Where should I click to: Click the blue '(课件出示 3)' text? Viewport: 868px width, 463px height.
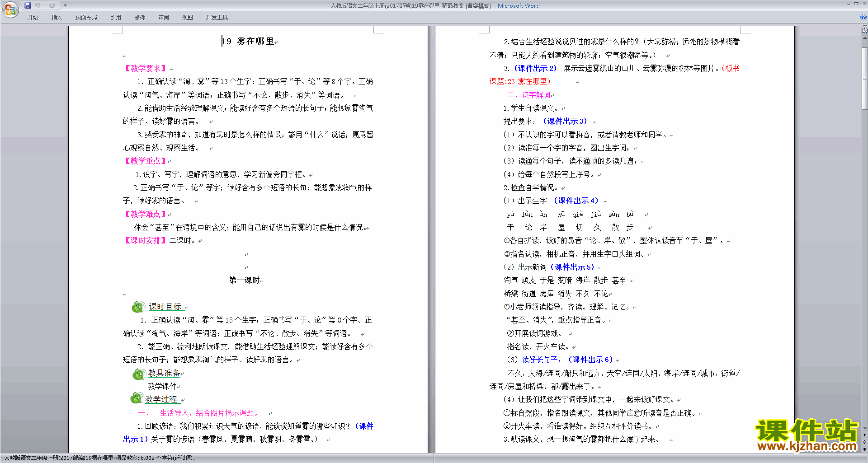coord(565,122)
